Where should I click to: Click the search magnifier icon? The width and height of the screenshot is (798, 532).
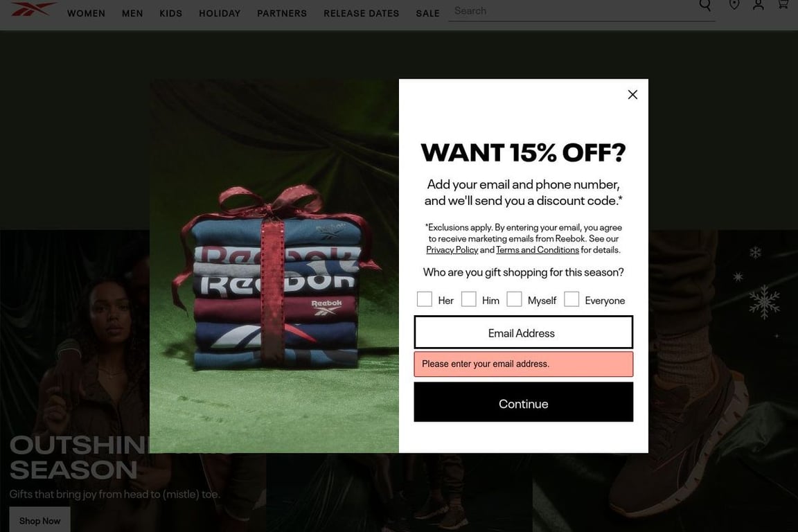coord(705,5)
